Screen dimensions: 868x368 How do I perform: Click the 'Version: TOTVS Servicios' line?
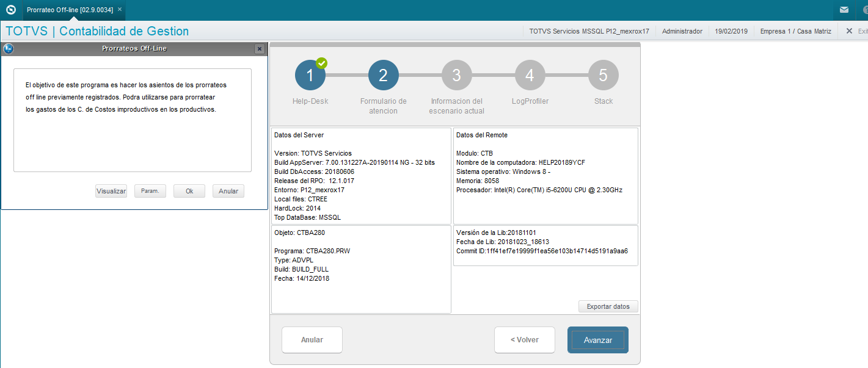[x=313, y=153]
